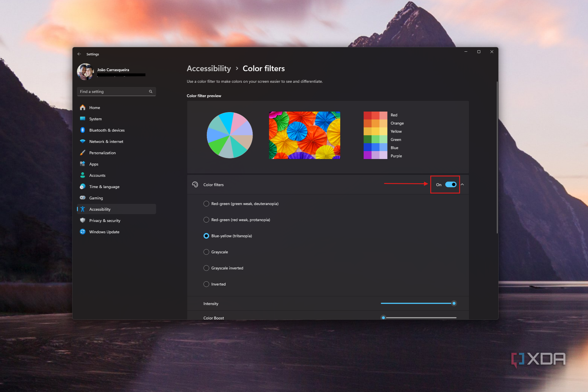The width and height of the screenshot is (588, 392).
Task: Select the Inverted filter option
Action: pyautogui.click(x=206, y=284)
